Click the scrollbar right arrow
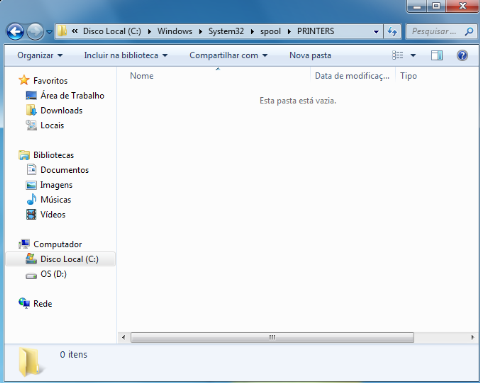This screenshot has width=480, height=383. pos(472,337)
